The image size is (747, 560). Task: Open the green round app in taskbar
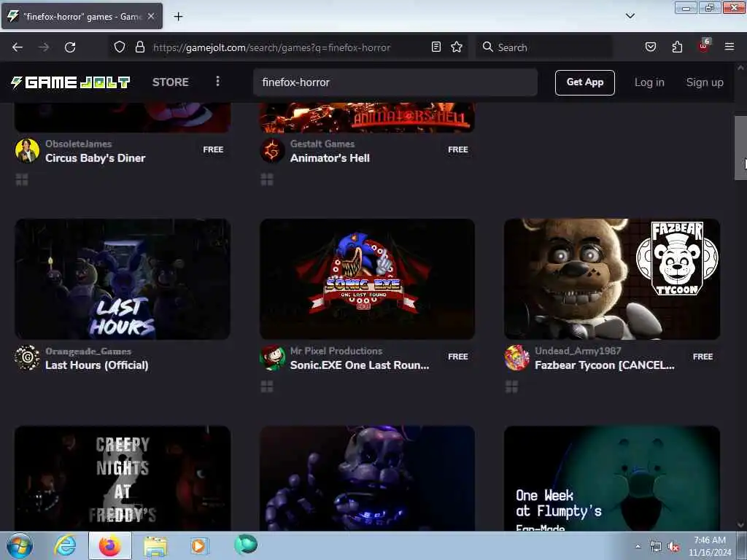[x=246, y=544]
